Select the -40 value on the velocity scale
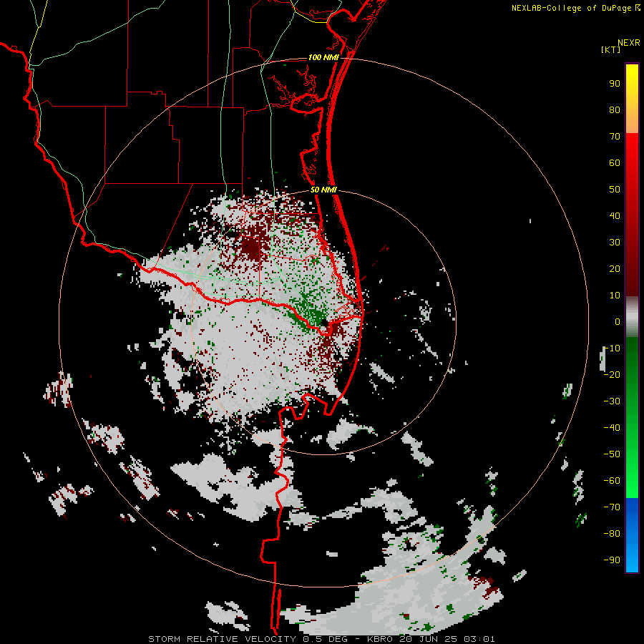Image resolution: width=644 pixels, height=644 pixels. tap(612, 428)
